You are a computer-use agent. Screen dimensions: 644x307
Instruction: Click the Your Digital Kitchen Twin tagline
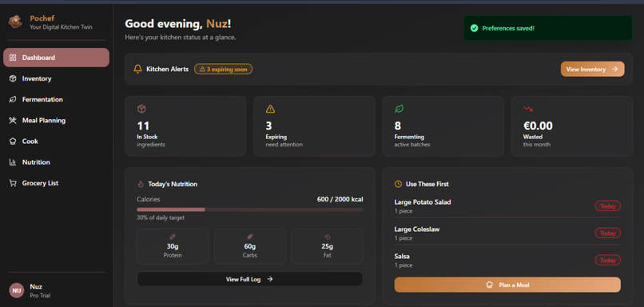click(61, 27)
